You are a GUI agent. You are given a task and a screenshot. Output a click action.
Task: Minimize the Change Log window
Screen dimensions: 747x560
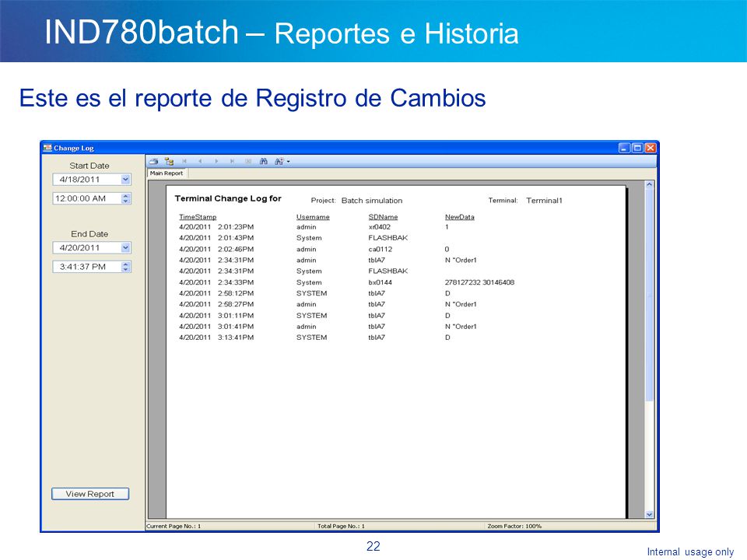[x=625, y=148]
